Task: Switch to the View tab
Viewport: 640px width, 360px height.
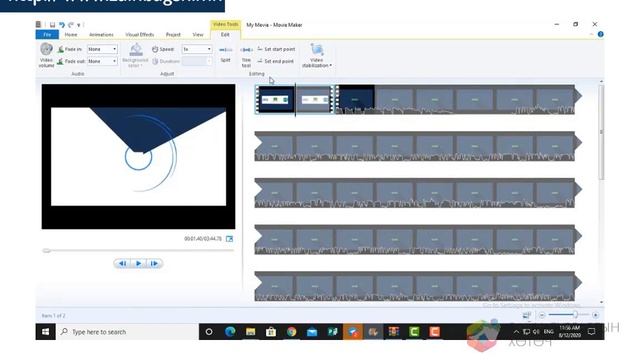Action: 198,35
